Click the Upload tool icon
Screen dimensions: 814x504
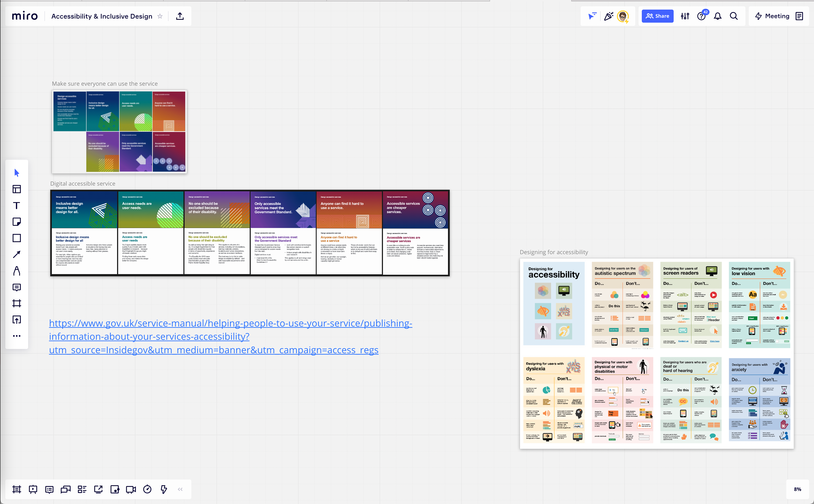click(17, 320)
